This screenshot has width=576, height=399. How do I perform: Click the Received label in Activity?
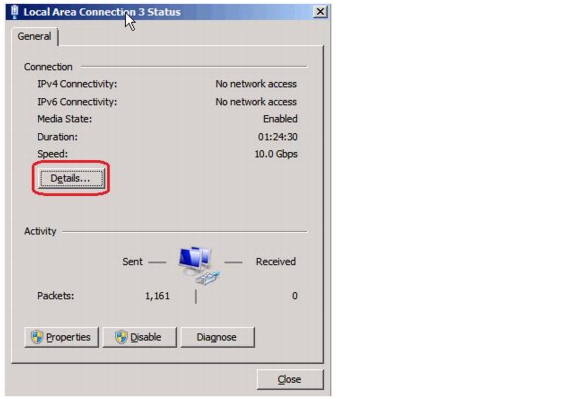click(276, 262)
